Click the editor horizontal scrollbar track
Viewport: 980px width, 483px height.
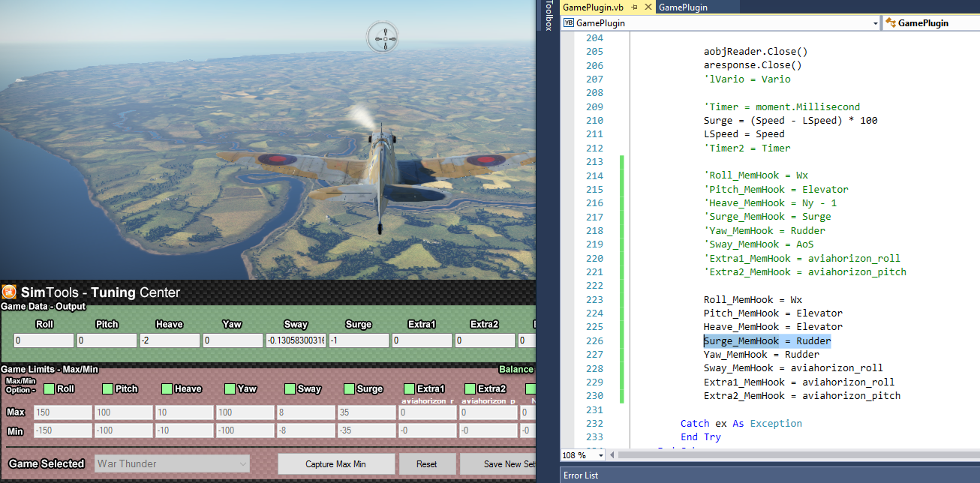point(800,454)
